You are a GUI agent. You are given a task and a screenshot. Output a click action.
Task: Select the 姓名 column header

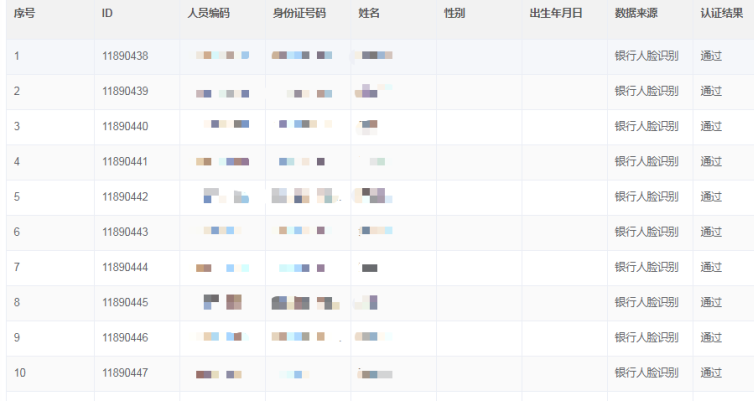tap(369, 13)
